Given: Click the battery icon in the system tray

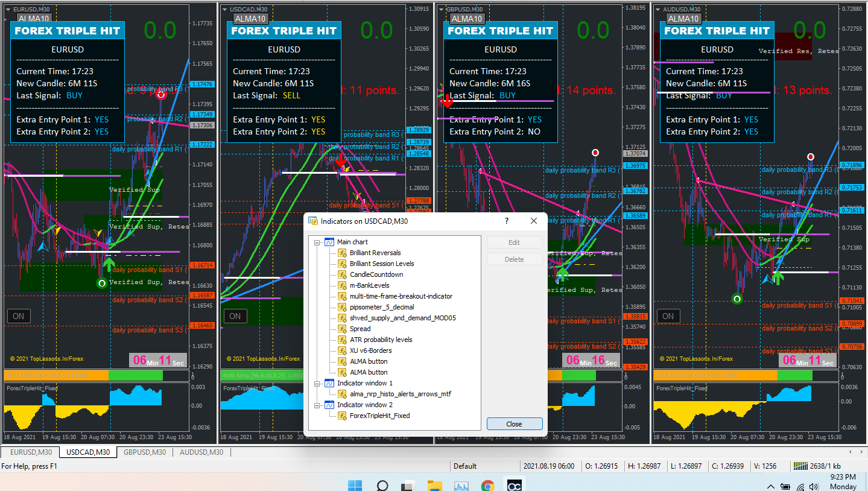Looking at the screenshot, I should pos(786,486).
